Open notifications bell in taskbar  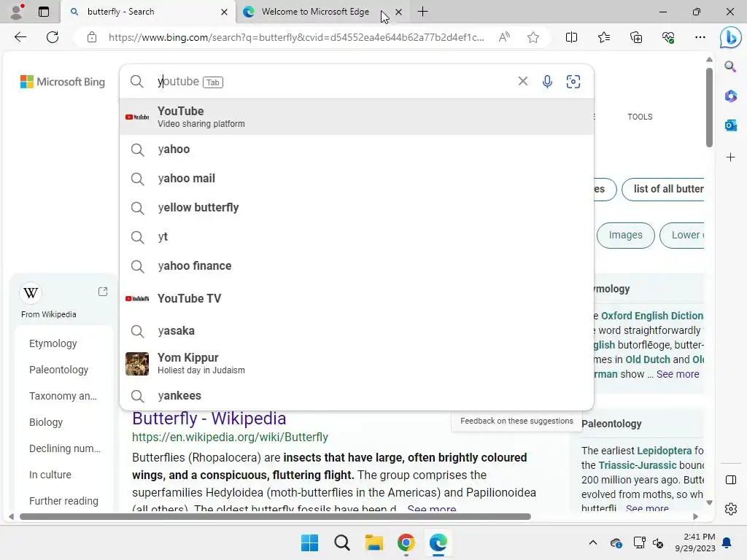[727, 542]
